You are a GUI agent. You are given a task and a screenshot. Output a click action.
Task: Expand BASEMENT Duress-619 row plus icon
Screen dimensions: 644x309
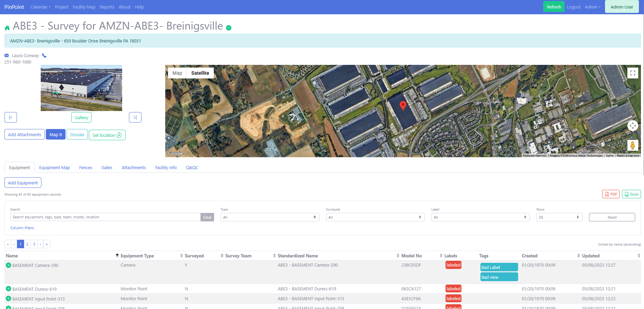pyautogui.click(x=8, y=289)
